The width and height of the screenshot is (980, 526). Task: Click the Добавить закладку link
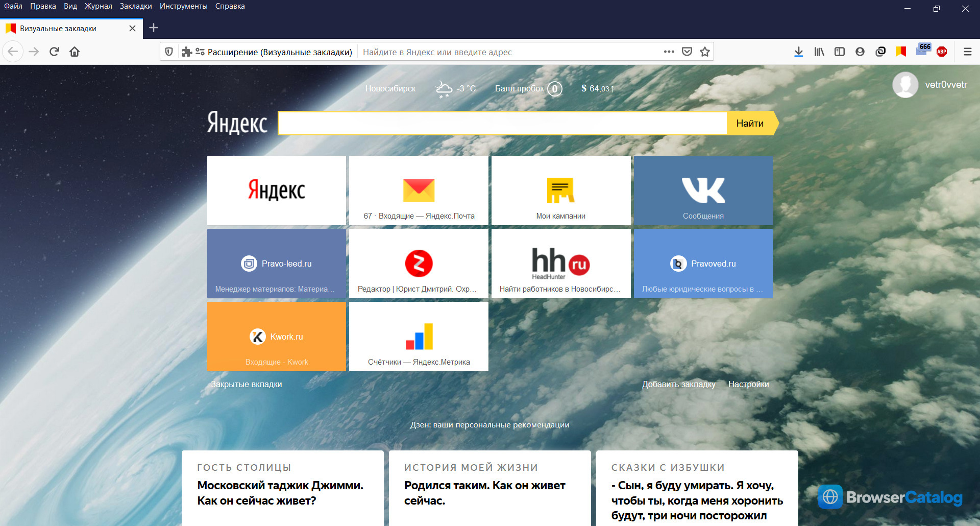pyautogui.click(x=678, y=384)
